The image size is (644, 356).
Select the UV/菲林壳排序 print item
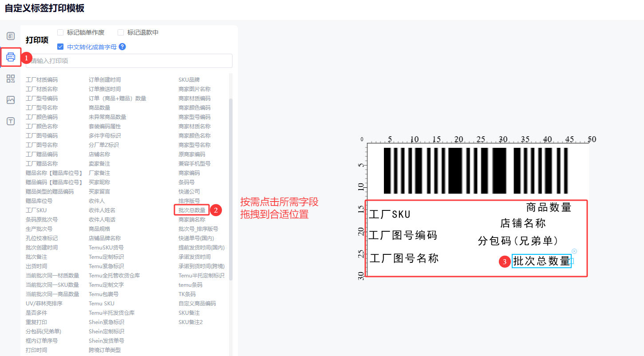pyautogui.click(x=44, y=304)
